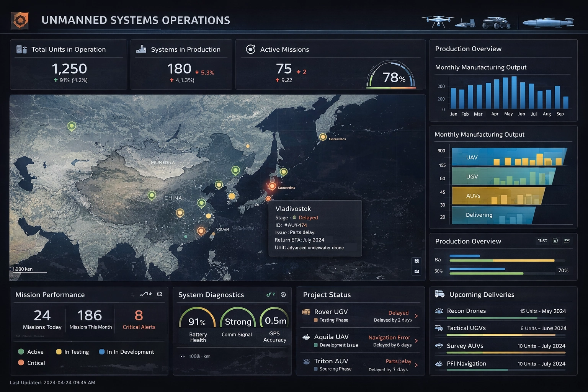Click the export chart icon in Production Overview
The image size is (588, 392).
[x=556, y=241]
